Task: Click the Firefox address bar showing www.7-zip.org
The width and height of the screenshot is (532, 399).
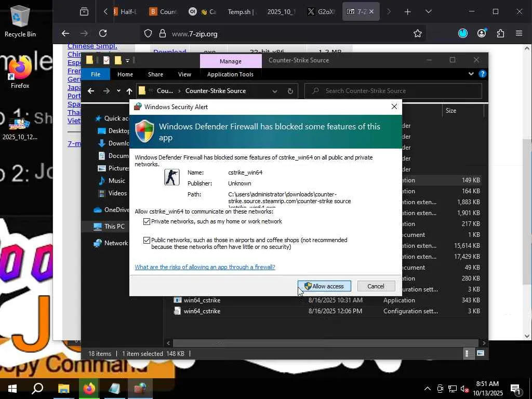Action: pyautogui.click(x=283, y=34)
